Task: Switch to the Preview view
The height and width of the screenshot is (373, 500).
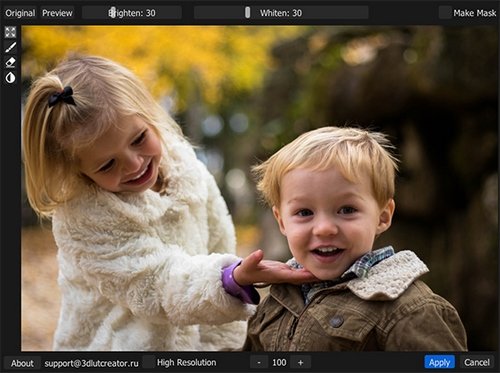Action: click(57, 13)
